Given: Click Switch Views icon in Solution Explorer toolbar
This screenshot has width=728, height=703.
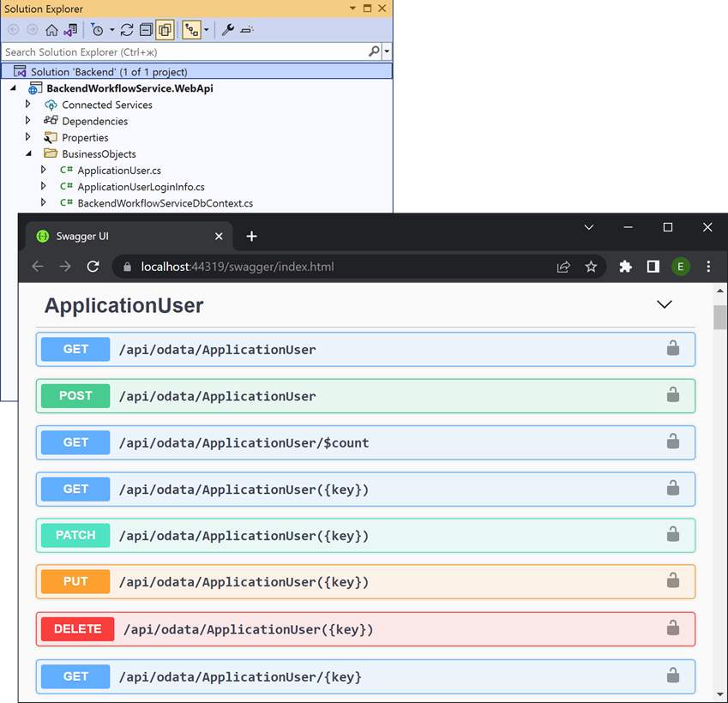Looking at the screenshot, I should tap(70, 30).
